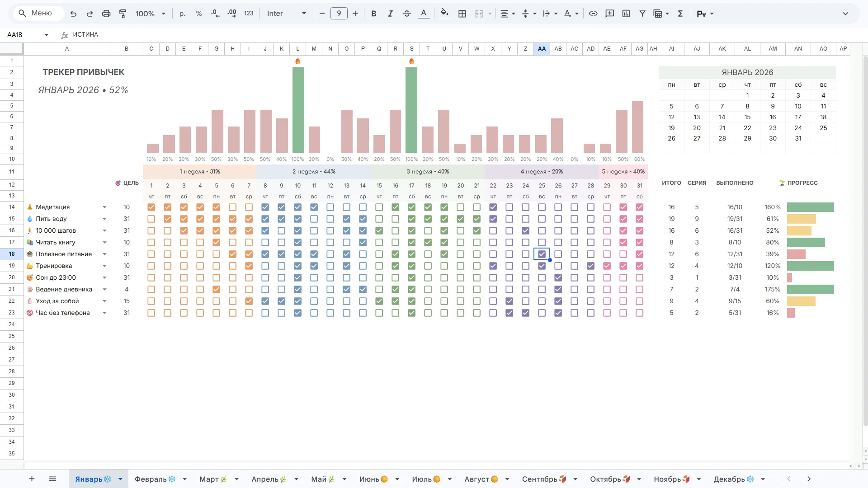Image resolution: width=868 pixels, height=488 pixels.
Task: Insert a chart using toolbar icon
Action: tap(626, 14)
